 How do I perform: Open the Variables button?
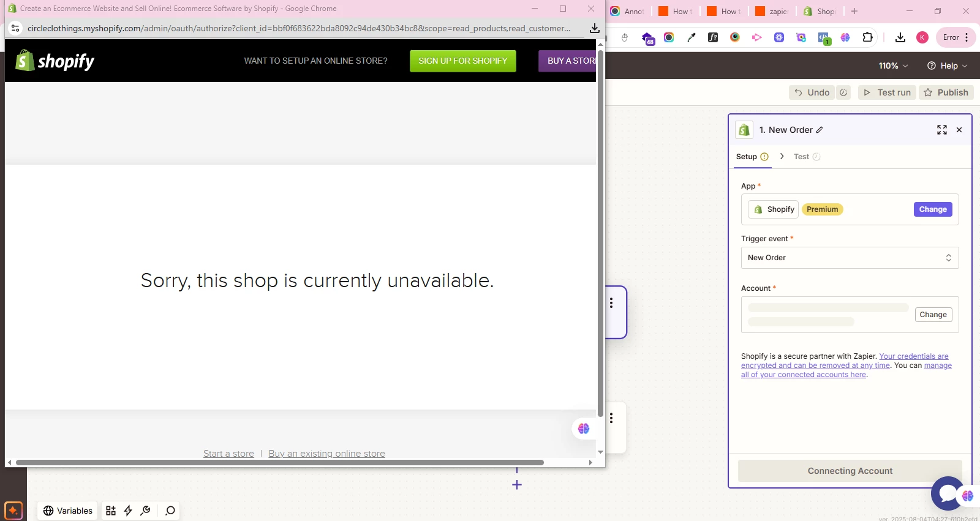pos(67,511)
